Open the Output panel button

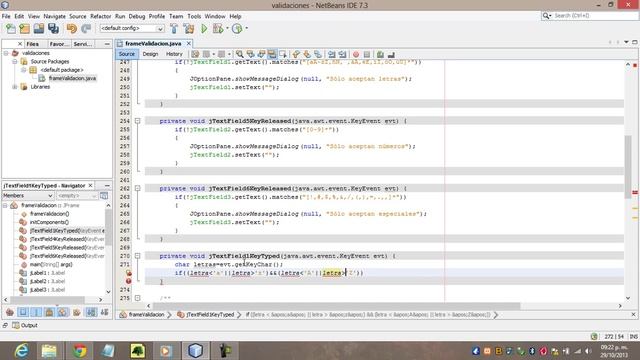coord(24,325)
